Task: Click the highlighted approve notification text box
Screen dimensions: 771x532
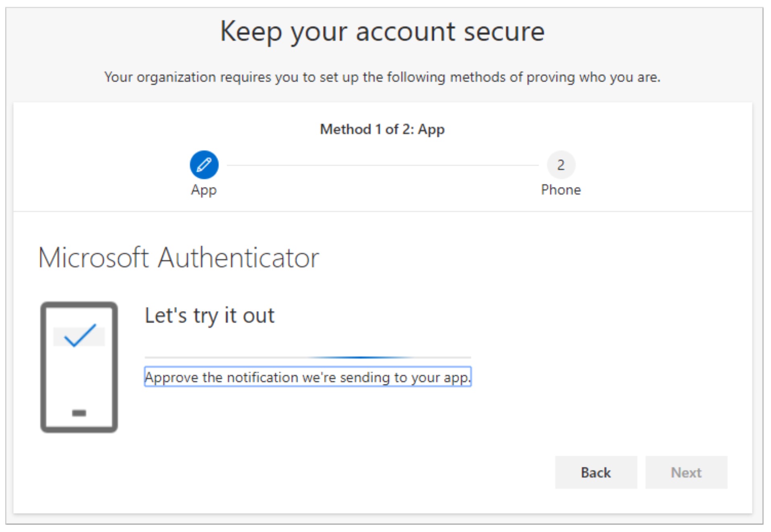Action: pyautogui.click(x=307, y=377)
